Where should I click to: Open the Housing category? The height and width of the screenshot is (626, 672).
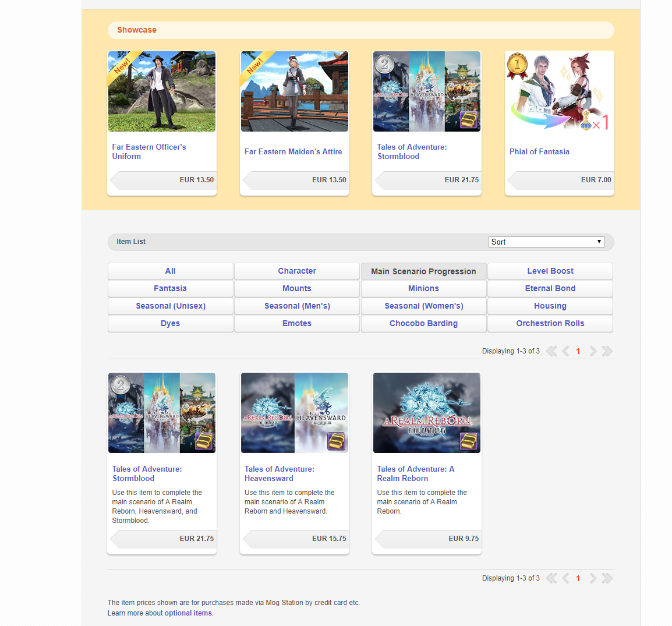550,306
